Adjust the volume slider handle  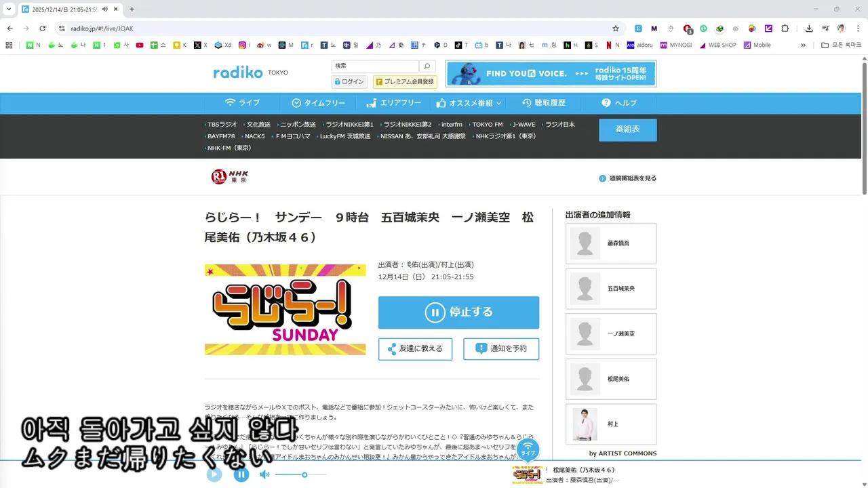[x=304, y=474]
